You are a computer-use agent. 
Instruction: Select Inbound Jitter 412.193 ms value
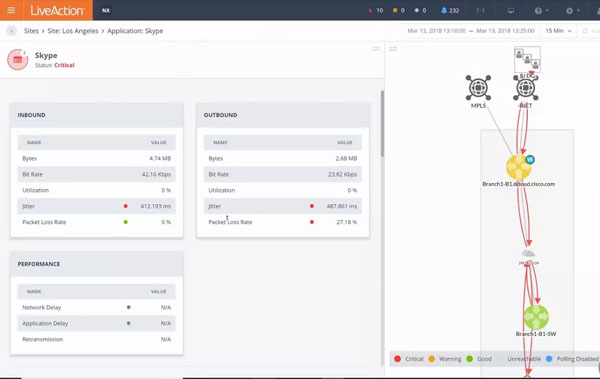coord(155,206)
